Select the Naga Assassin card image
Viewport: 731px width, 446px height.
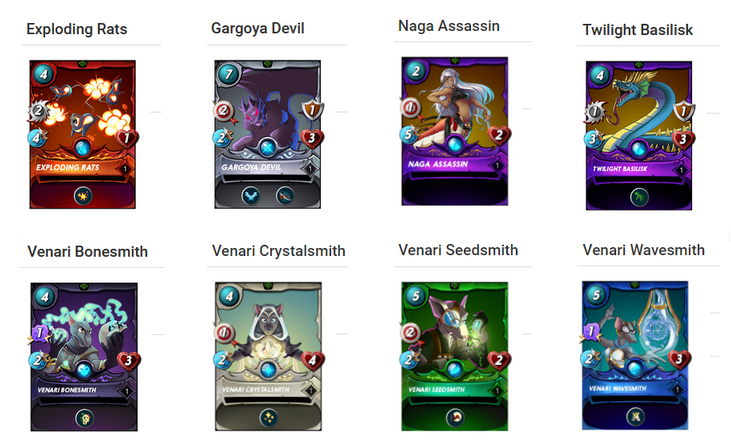point(455,131)
